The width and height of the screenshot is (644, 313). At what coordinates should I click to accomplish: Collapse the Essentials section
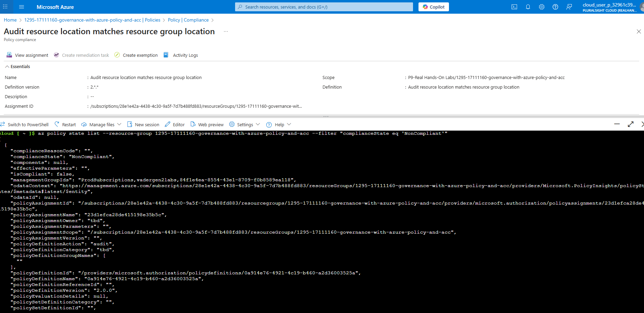17,66
